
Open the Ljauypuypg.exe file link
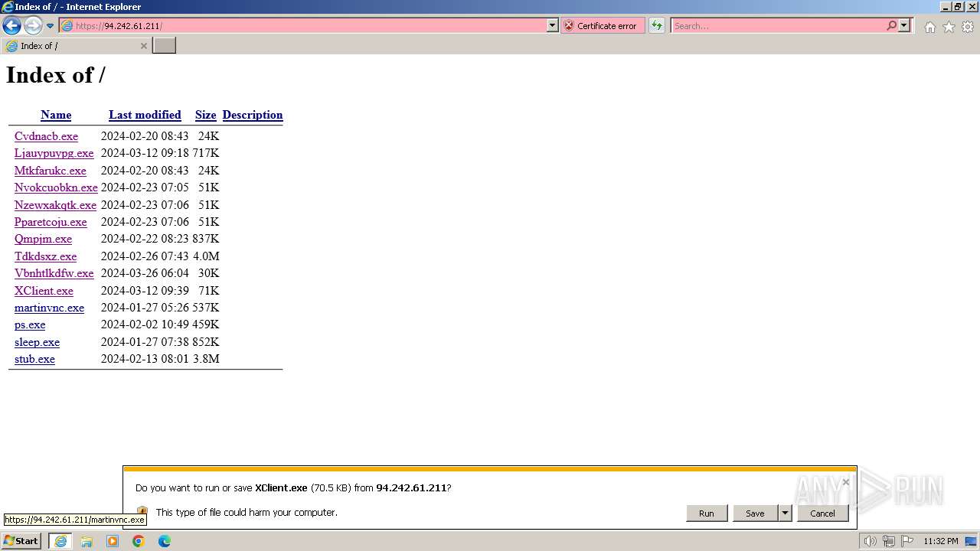54,153
